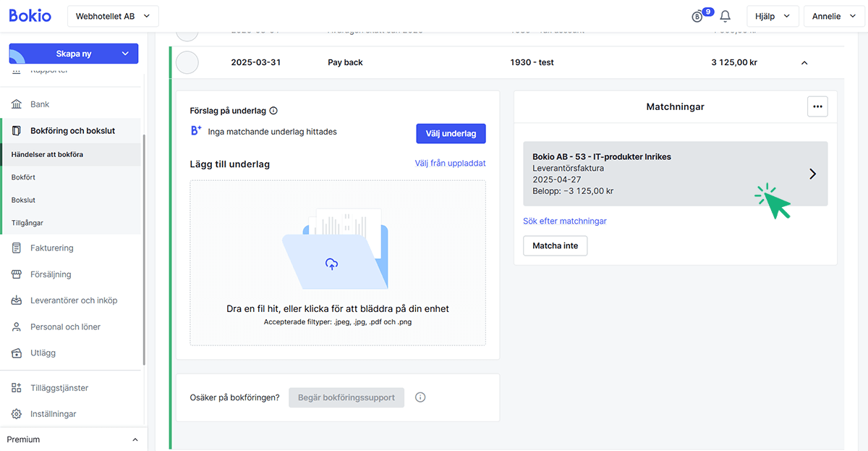868x451 pixels.
Task: Click the info icon beside Förslag på underlag
Action: 273,111
